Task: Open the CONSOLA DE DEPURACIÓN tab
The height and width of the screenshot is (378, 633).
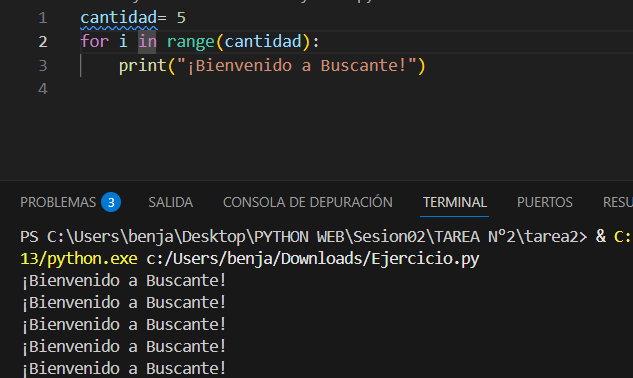Action: coord(308,202)
